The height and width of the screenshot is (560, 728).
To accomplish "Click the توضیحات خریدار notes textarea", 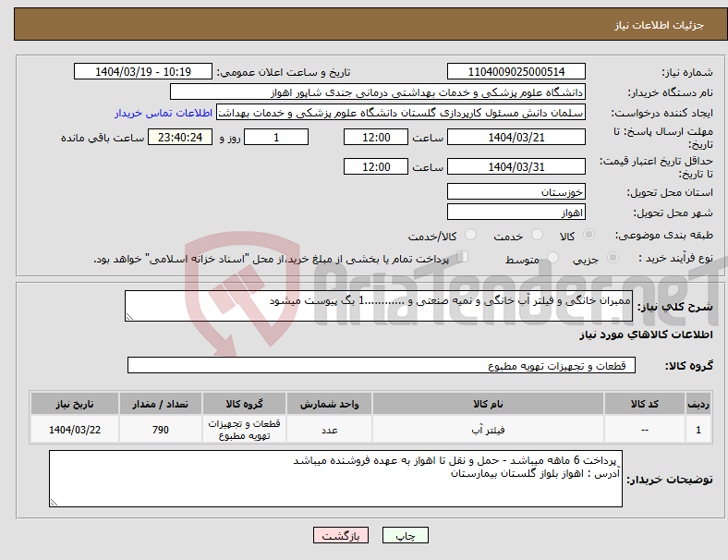I will (335, 479).
